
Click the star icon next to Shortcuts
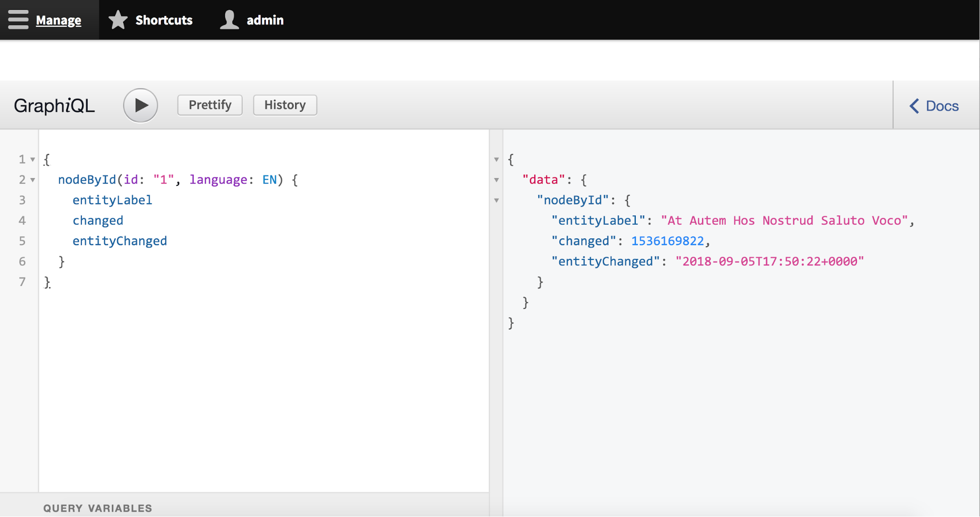[118, 20]
